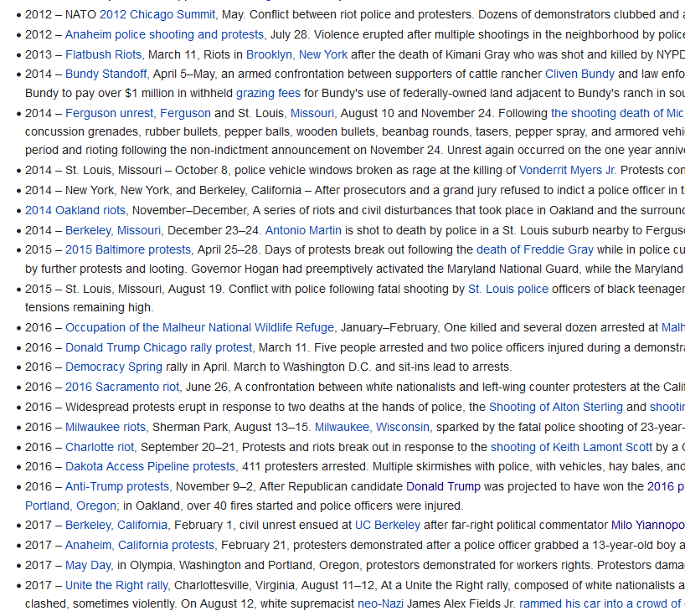Click 'concussion grenades, rubber bullets' line
Screen dimensions: 685x616
point(355,131)
